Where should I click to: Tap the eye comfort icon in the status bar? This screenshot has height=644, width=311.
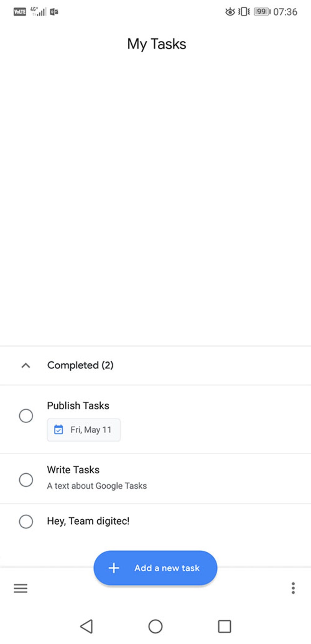[230, 12]
